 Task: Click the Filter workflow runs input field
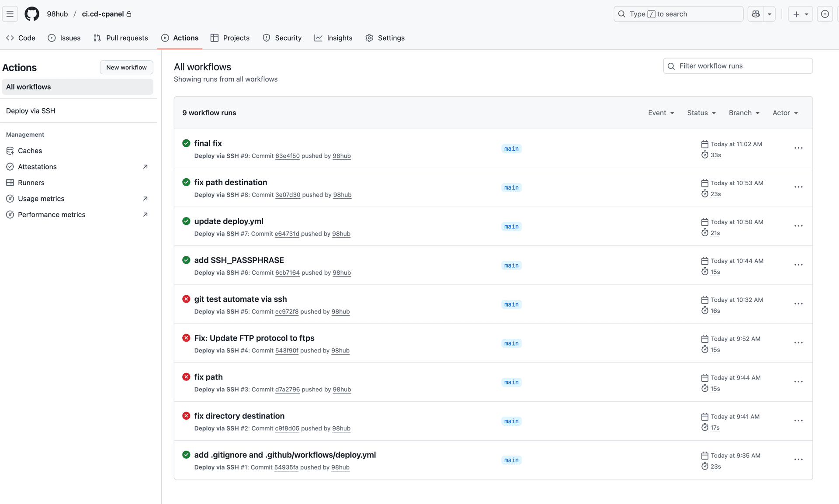[737, 66]
